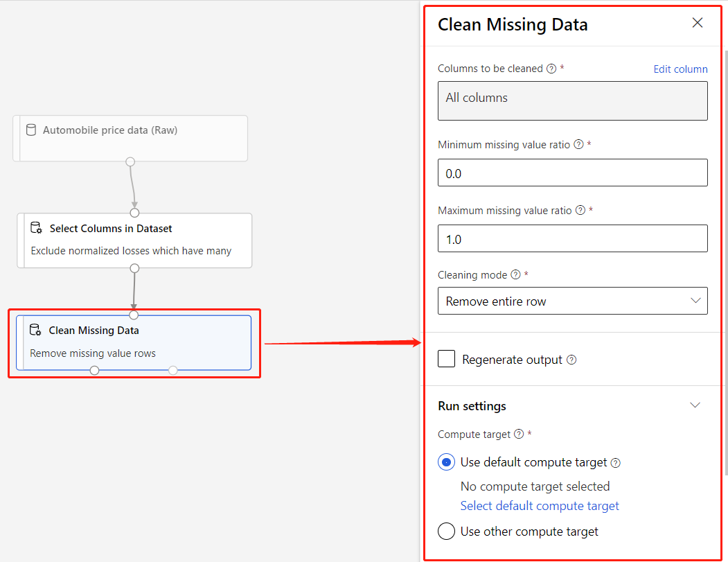Open the Edit column link
The image size is (728, 562).
click(x=680, y=69)
